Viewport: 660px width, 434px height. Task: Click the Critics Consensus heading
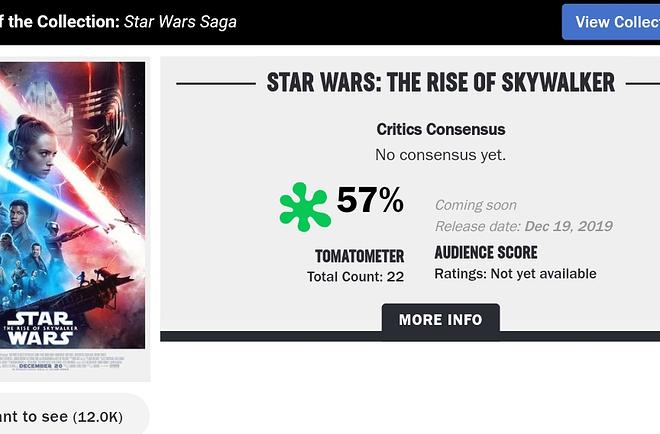441,129
